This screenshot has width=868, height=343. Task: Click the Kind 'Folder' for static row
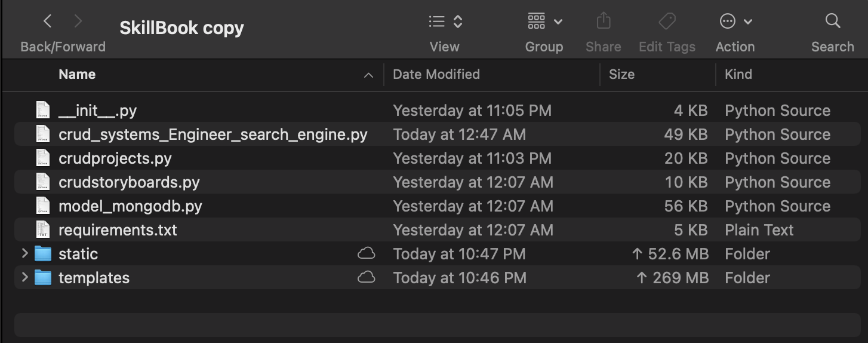(x=747, y=254)
